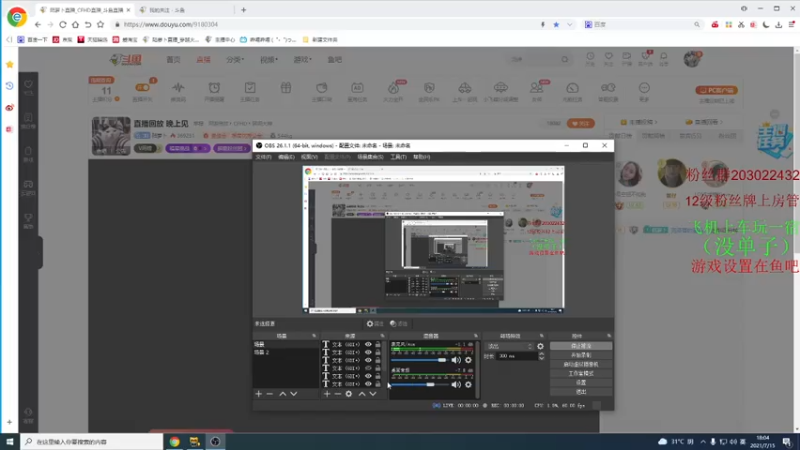Image resolution: width=800 pixels, height=450 pixels.
Task: Select the 场景 2 scene in OBS
Action: pos(286,353)
